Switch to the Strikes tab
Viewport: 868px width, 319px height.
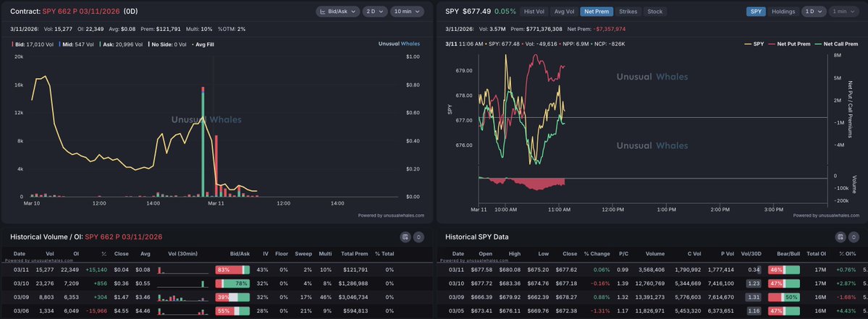(628, 11)
